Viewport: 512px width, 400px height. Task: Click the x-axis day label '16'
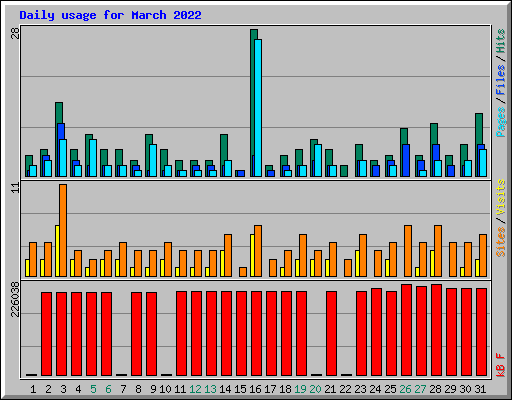tap(255, 389)
